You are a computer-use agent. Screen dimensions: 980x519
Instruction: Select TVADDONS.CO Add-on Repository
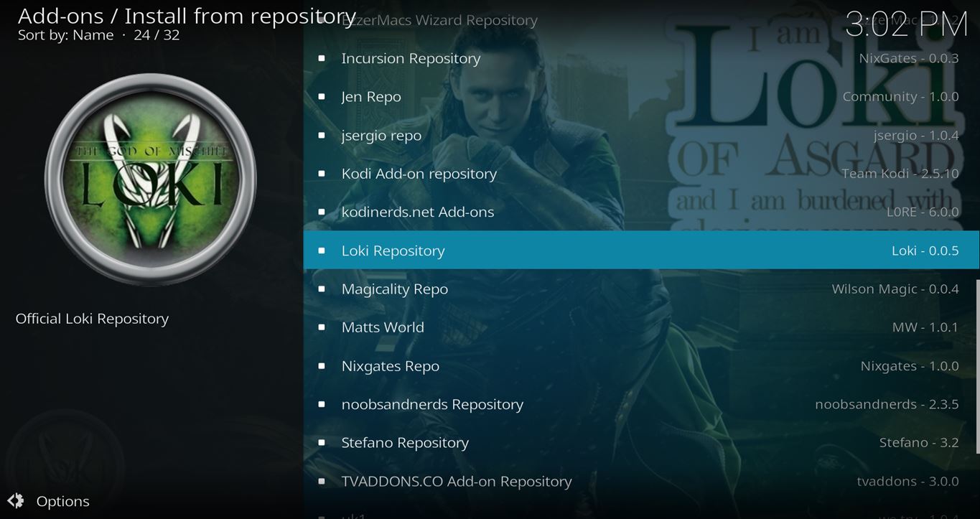(x=457, y=481)
